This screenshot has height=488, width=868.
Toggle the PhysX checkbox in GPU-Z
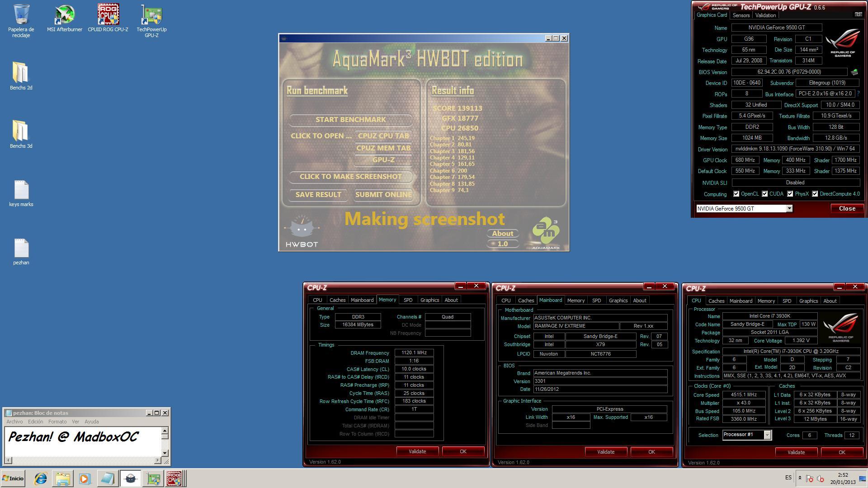point(790,194)
